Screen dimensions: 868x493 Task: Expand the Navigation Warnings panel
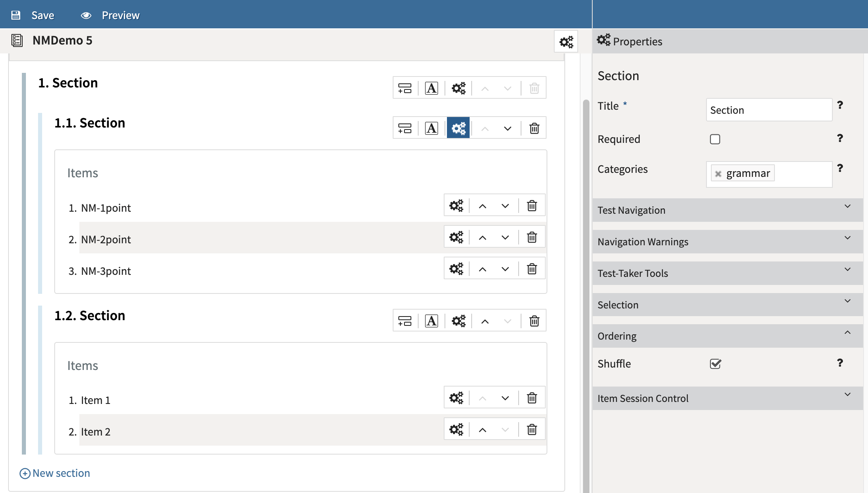point(728,242)
